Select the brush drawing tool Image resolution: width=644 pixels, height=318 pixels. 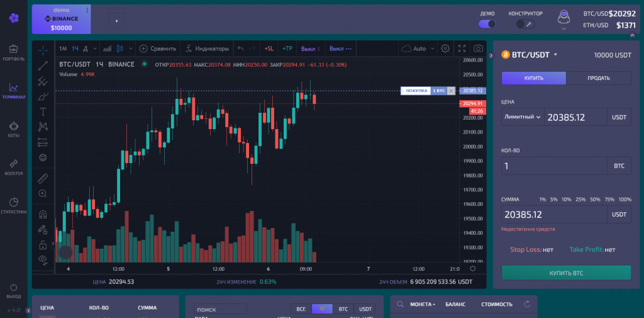43,96
